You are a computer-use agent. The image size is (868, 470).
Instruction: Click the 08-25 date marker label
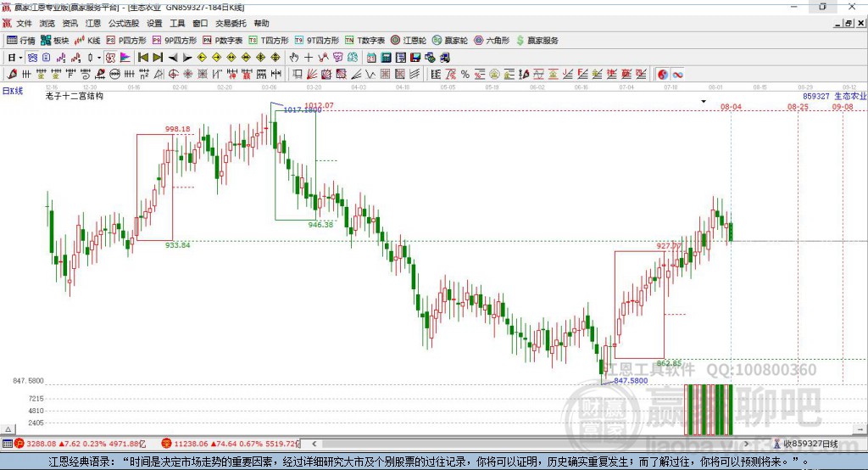(798, 107)
